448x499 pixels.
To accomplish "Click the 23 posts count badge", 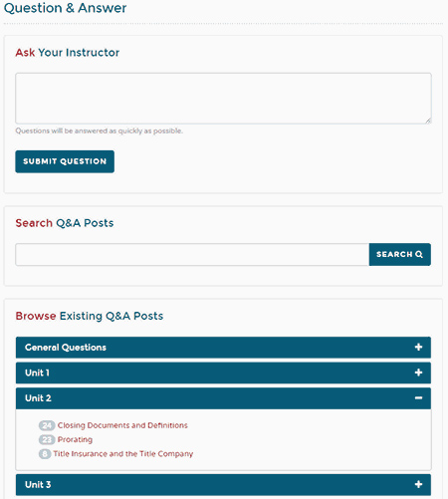I will (47, 439).
